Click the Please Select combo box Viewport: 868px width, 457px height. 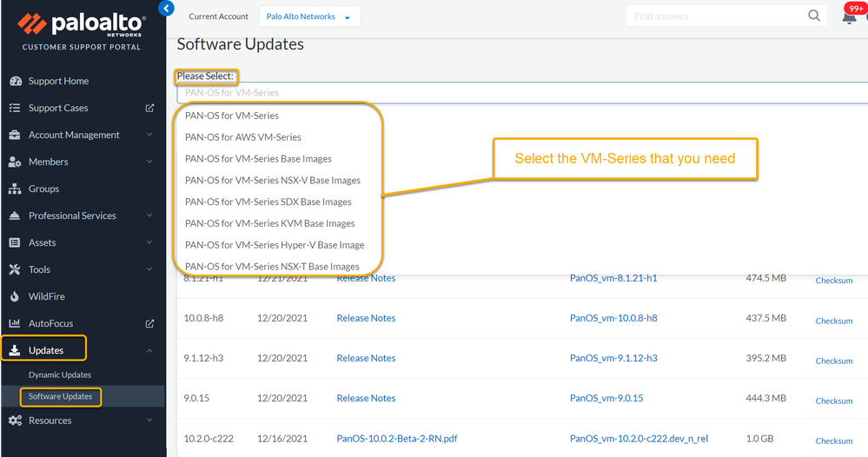click(522, 92)
